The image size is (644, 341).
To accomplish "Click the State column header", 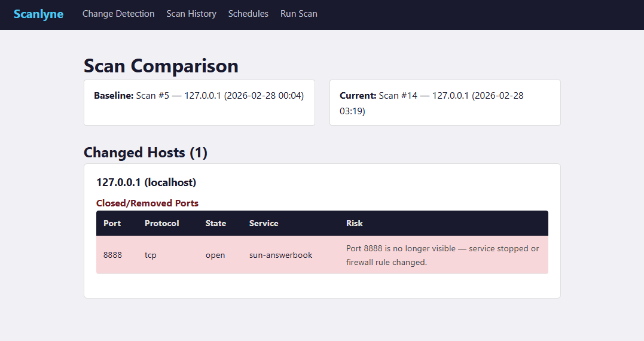I will click(x=216, y=223).
